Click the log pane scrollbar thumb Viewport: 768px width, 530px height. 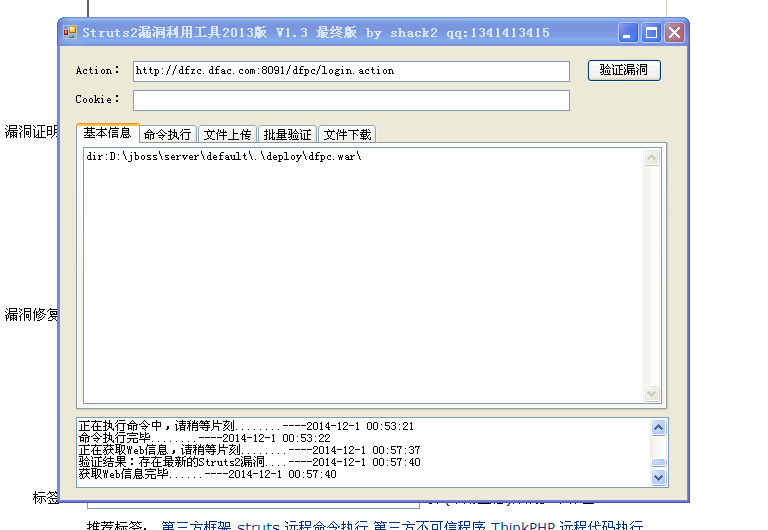[658, 462]
